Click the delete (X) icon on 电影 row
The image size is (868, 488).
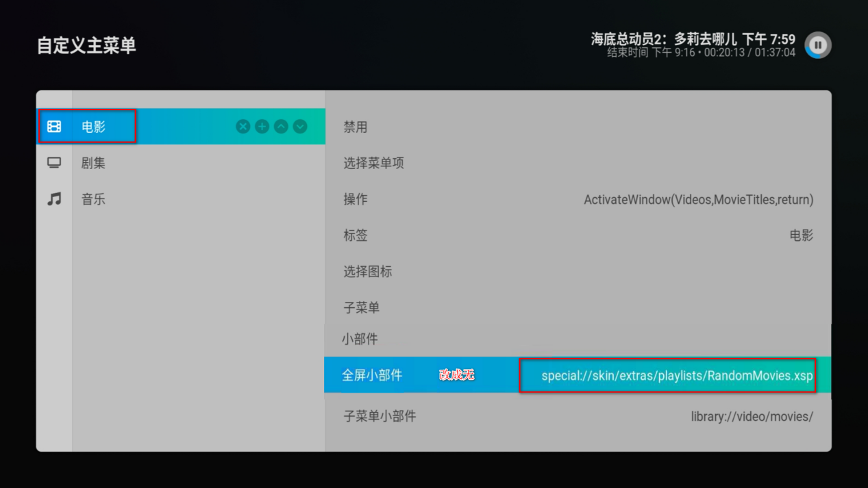[x=243, y=127]
